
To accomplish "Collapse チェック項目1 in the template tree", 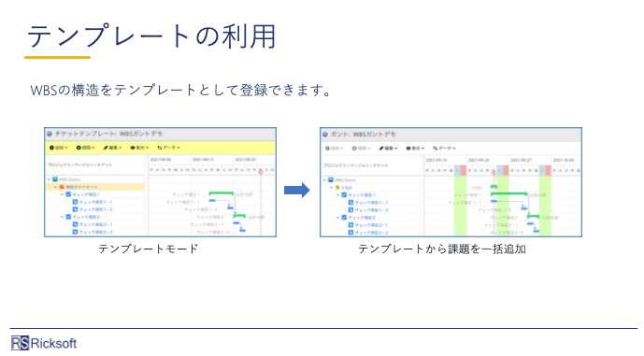I will (x=63, y=194).
